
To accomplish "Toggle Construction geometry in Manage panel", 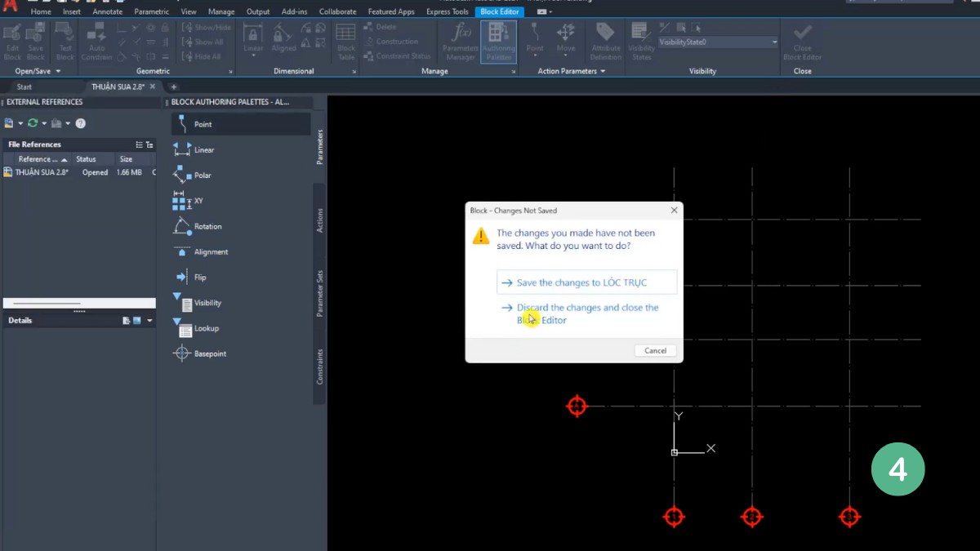I will (x=390, y=42).
